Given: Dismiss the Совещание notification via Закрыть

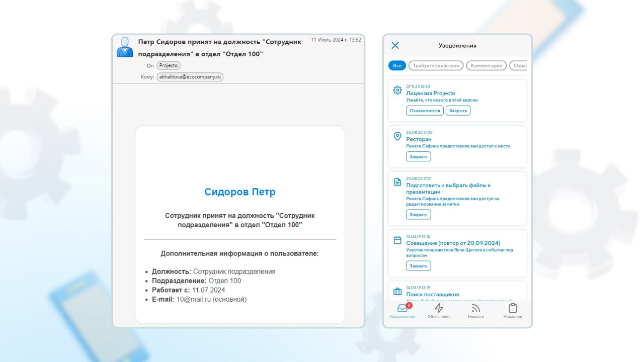Looking at the screenshot, I should coord(418,265).
